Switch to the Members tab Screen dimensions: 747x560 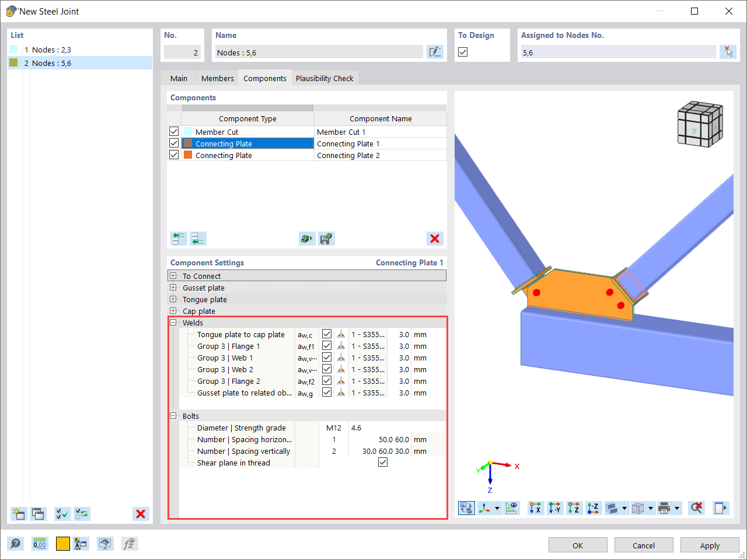pos(217,78)
